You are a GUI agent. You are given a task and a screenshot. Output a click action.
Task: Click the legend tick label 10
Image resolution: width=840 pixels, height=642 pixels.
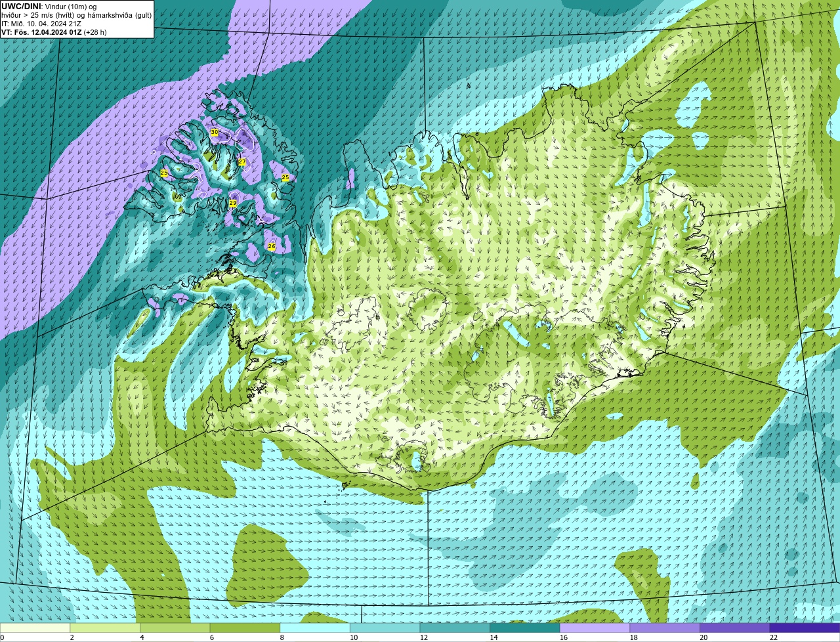(x=354, y=637)
